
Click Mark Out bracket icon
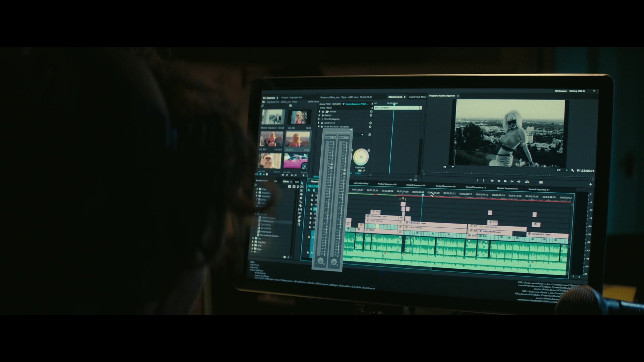click(x=483, y=180)
